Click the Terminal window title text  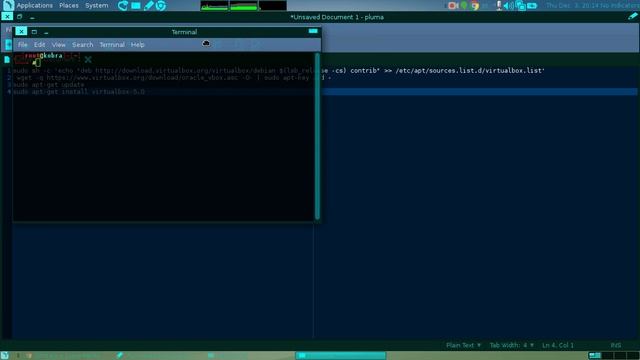tap(184, 32)
